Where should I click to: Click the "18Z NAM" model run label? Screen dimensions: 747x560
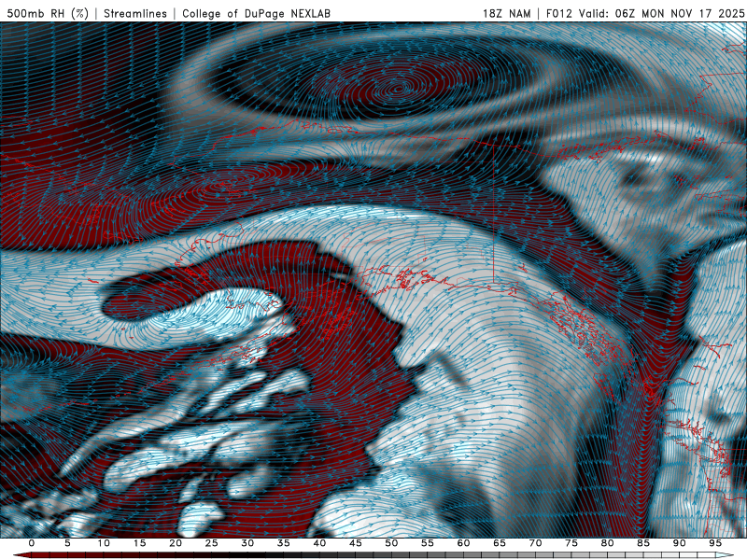506,13
